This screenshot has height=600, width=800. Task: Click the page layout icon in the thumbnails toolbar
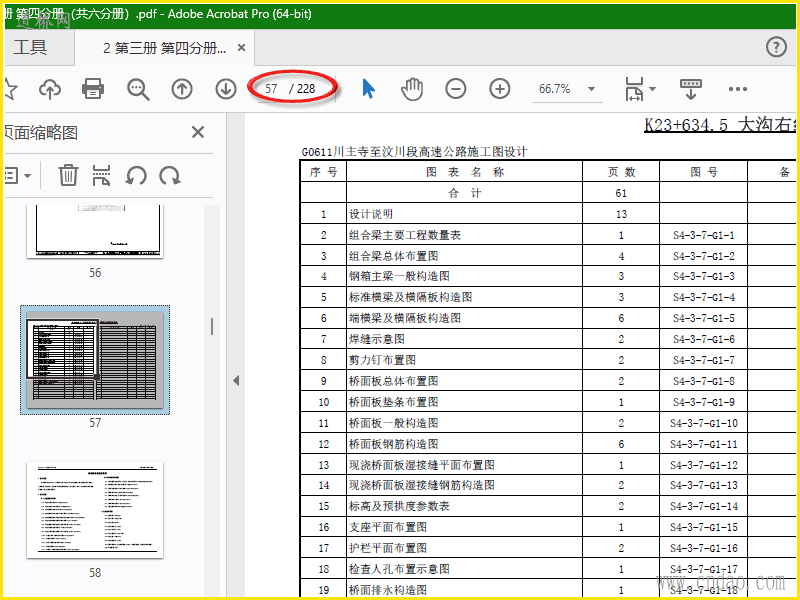coord(101,176)
